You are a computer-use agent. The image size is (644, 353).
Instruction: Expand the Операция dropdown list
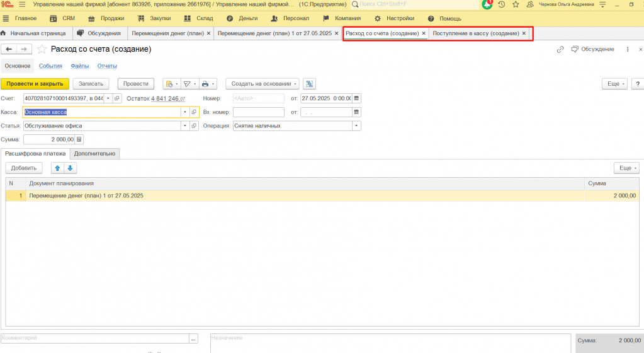tap(356, 126)
